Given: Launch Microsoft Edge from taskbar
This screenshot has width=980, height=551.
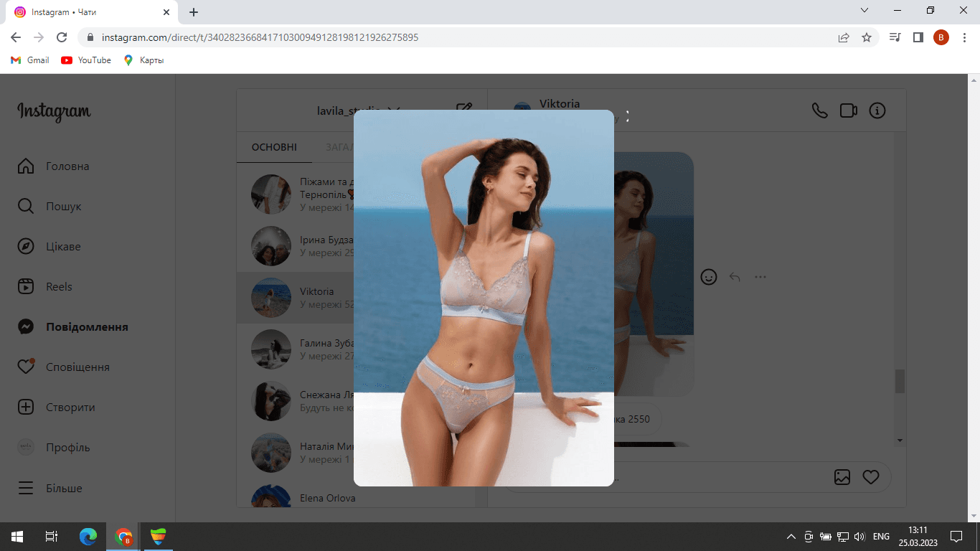Looking at the screenshot, I should (x=88, y=536).
